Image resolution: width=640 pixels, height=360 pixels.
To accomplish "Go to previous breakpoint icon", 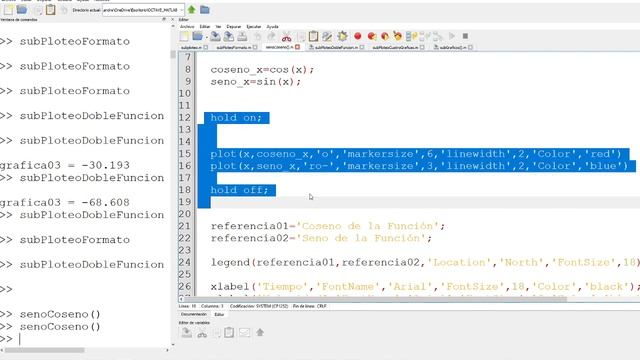I will click(371, 36).
